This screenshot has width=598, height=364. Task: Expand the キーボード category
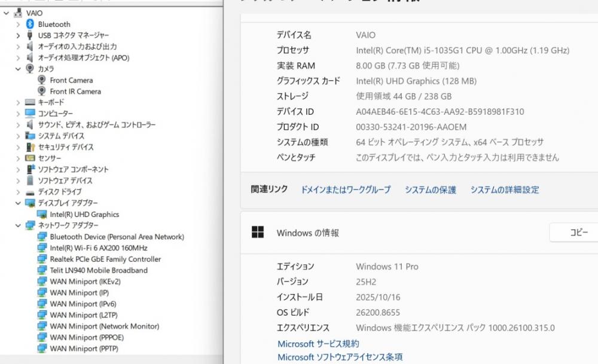pyautogui.click(x=18, y=103)
